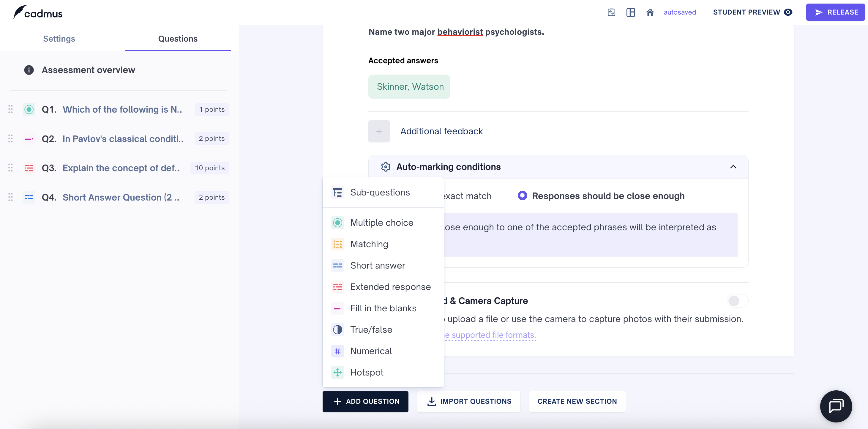This screenshot has width=868, height=429.
Task: Click the Auto-marking conditions gear icon
Action: pos(386,167)
